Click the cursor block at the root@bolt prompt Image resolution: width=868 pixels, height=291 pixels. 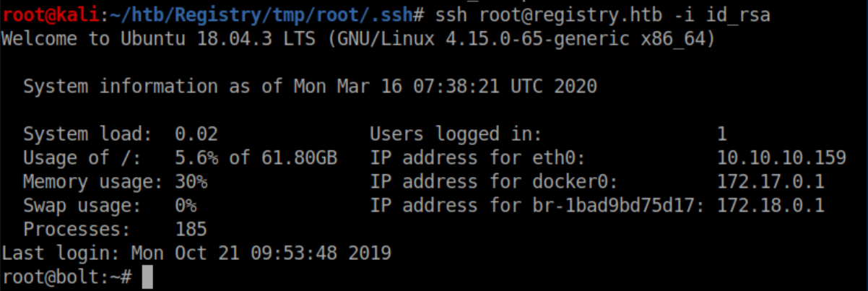pos(147,277)
